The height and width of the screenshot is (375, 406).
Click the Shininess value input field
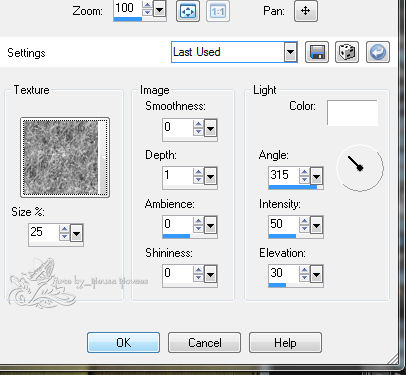point(178,274)
